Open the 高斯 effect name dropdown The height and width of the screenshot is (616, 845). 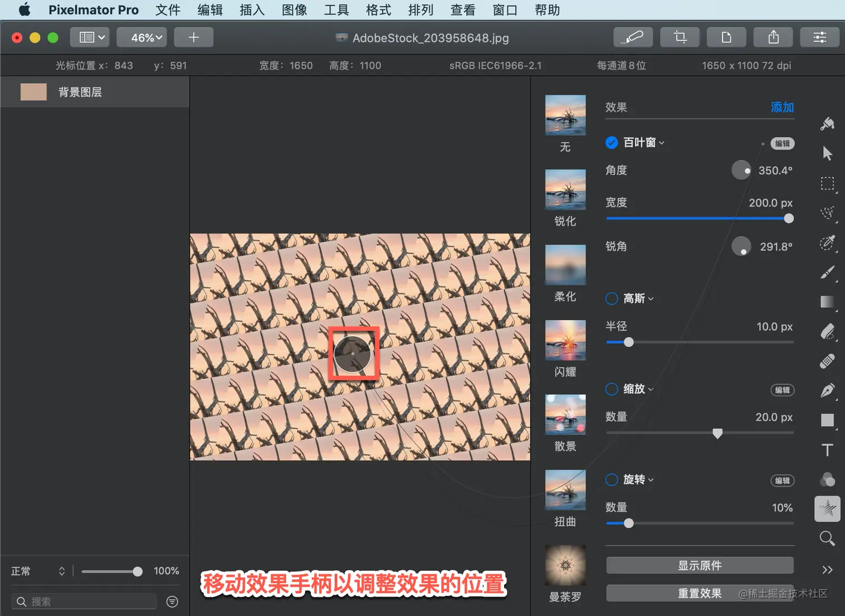pos(638,298)
